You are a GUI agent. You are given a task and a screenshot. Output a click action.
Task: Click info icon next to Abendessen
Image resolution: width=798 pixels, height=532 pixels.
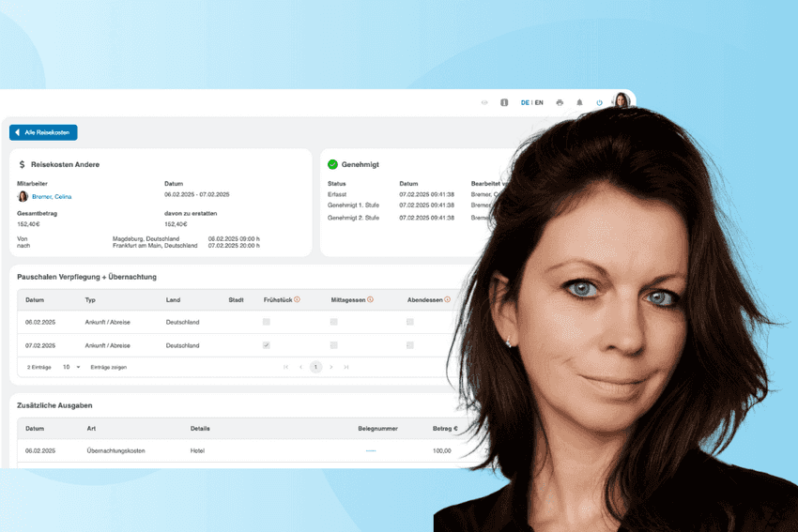[447, 299]
